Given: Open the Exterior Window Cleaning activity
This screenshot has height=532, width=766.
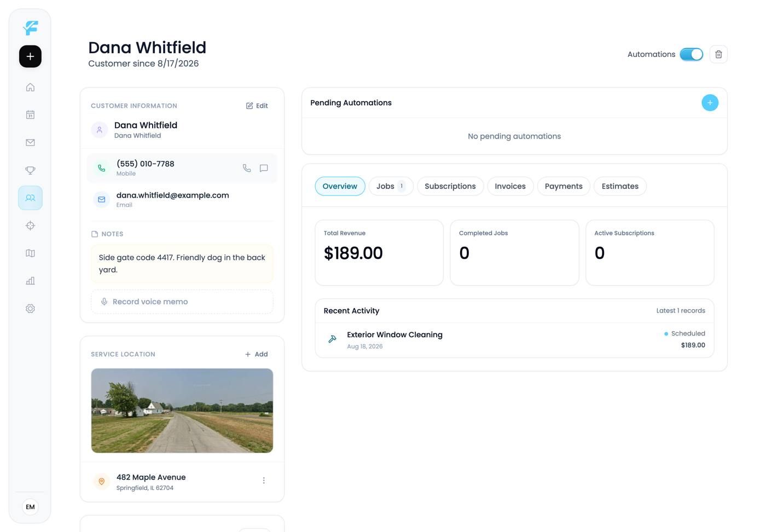Looking at the screenshot, I should (x=514, y=340).
